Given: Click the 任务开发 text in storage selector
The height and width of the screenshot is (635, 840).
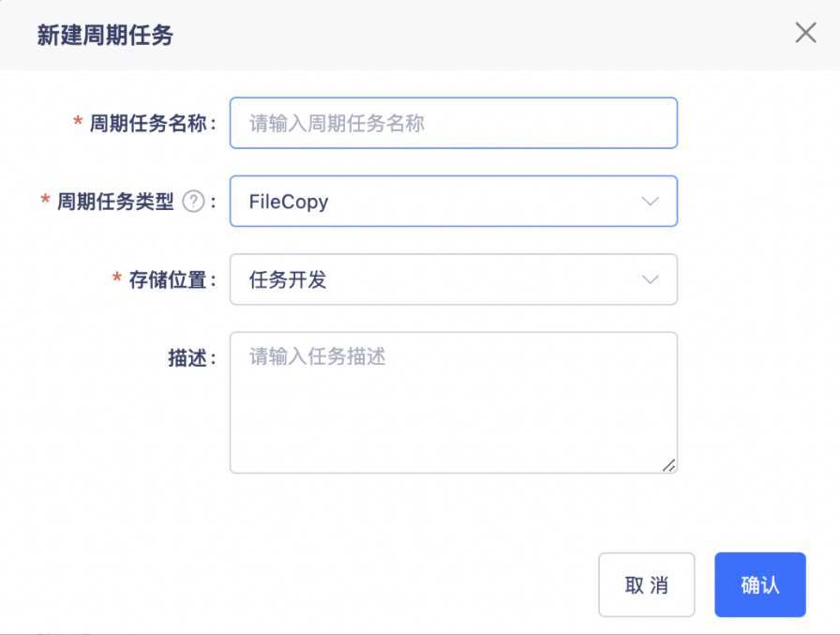Looking at the screenshot, I should (288, 280).
